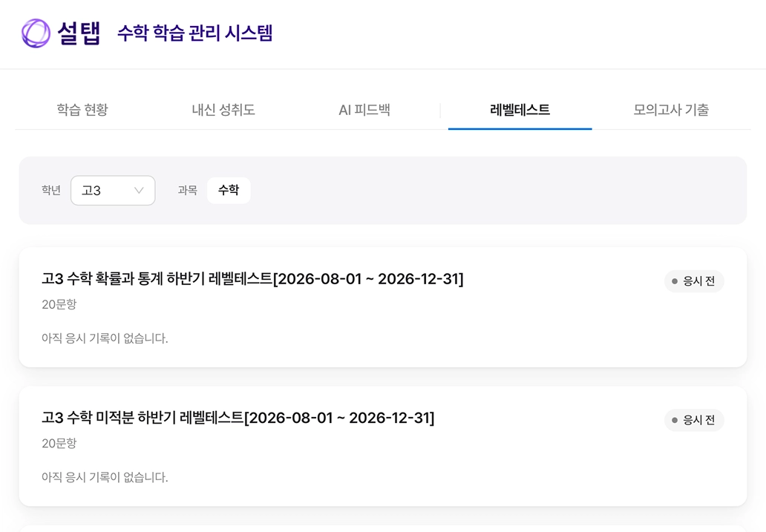The height and width of the screenshot is (532, 766).
Task: Click 아직 응시 기록이 없습니다 text in 미적분 card
Action: 105,477
